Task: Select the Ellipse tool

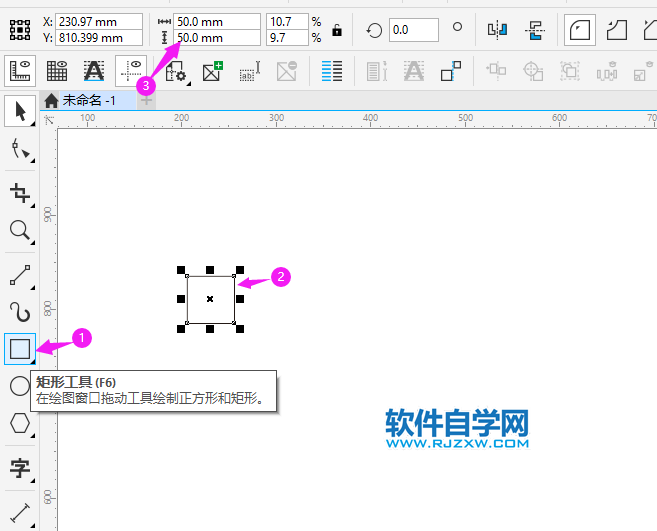Action: pyautogui.click(x=20, y=386)
